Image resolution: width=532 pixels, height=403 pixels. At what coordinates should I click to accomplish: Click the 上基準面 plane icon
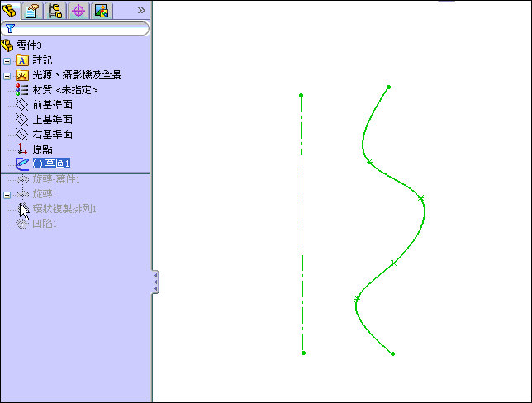pos(22,120)
